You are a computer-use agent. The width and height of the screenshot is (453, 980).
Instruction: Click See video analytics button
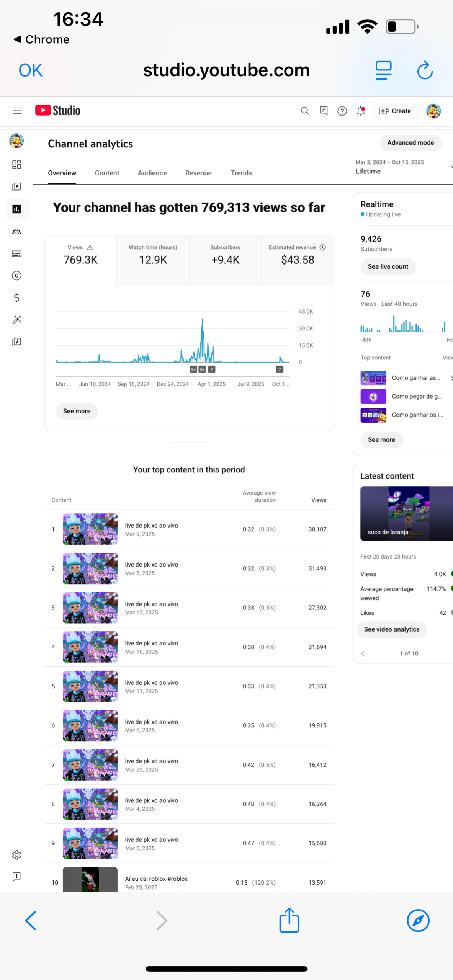(x=391, y=630)
